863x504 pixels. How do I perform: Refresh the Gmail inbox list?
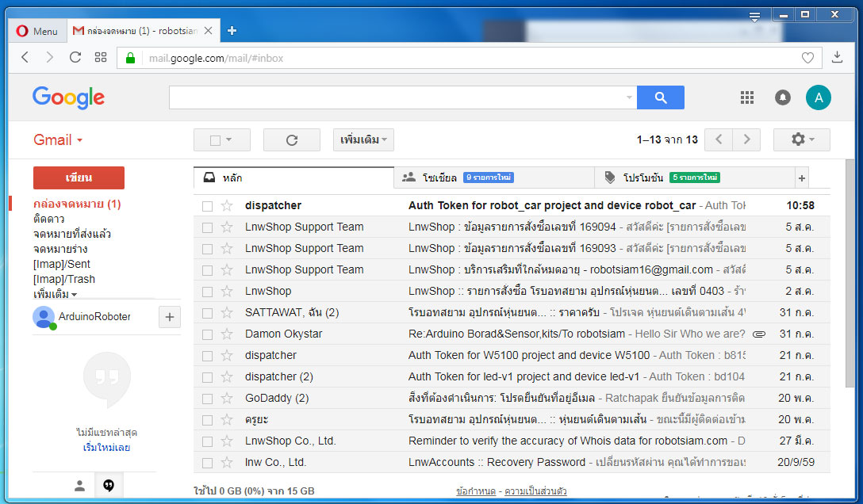292,140
